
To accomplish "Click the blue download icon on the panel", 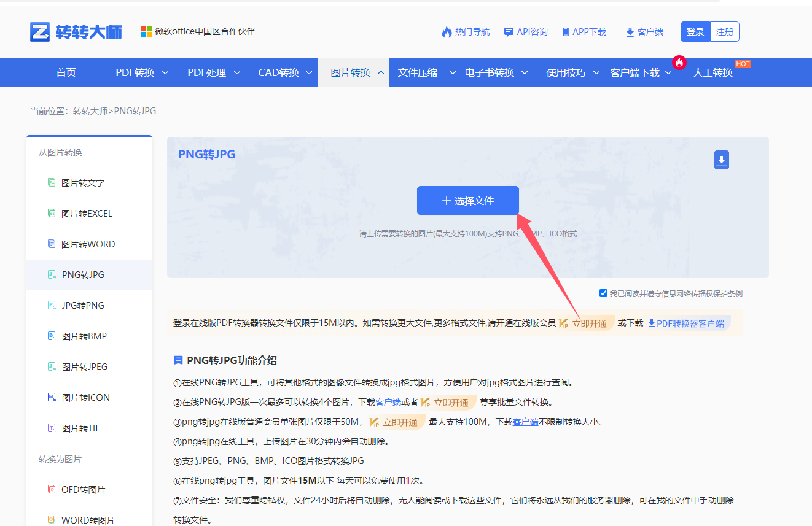I will click(x=721, y=160).
